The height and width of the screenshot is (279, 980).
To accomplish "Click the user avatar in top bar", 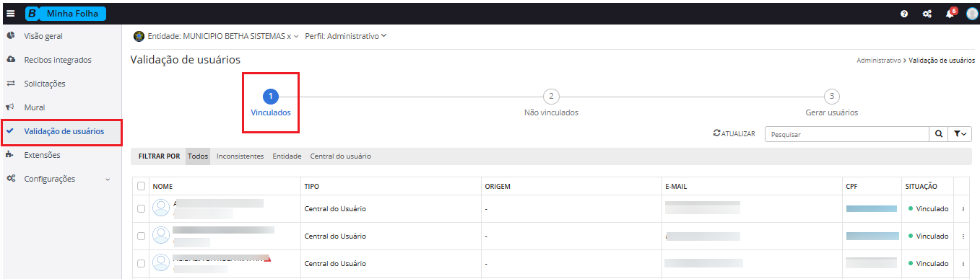I will pyautogui.click(x=971, y=13).
